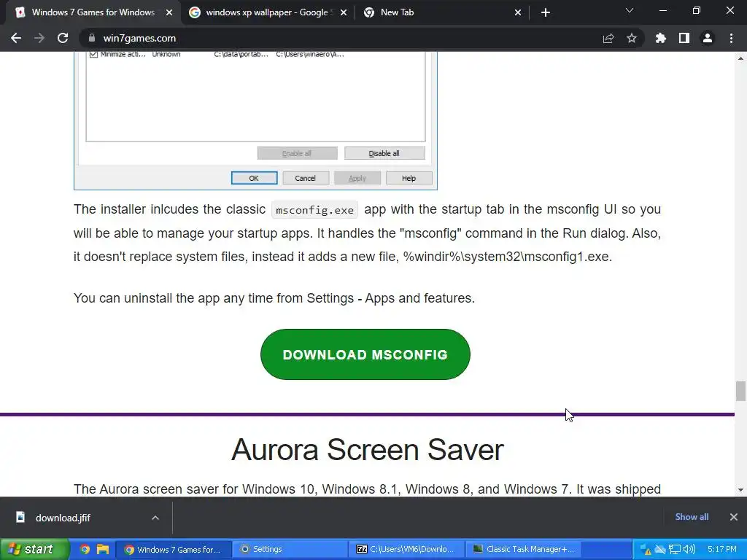Switch to the Settings taskbar window
Image resolution: width=747 pixels, height=560 pixels.
tap(290, 550)
